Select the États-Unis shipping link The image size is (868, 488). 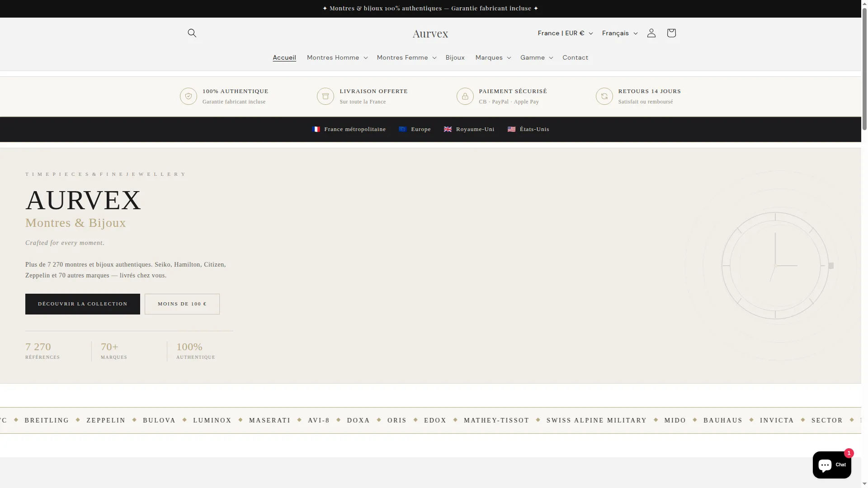(x=528, y=129)
